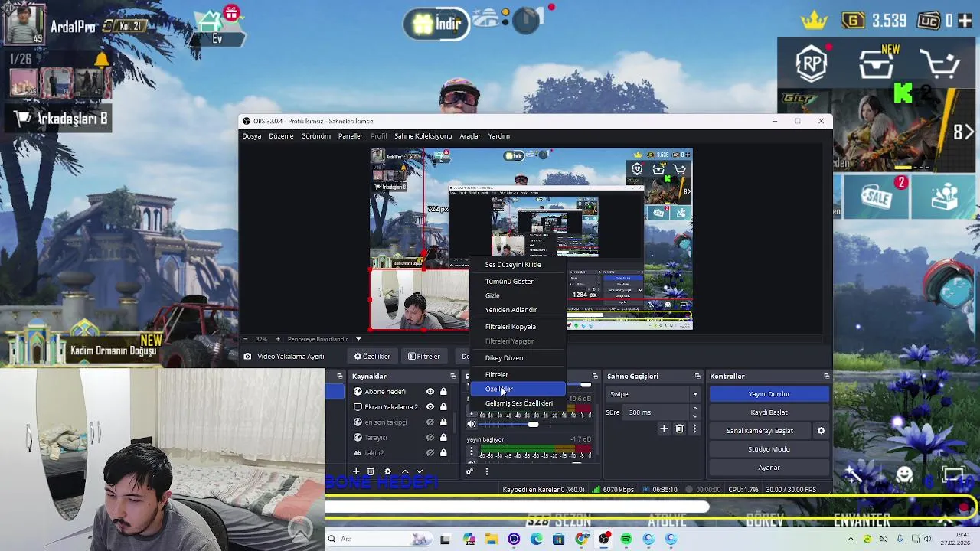980x551 pixels.
Task: Show the Tarayıcı source
Action: 430,438
